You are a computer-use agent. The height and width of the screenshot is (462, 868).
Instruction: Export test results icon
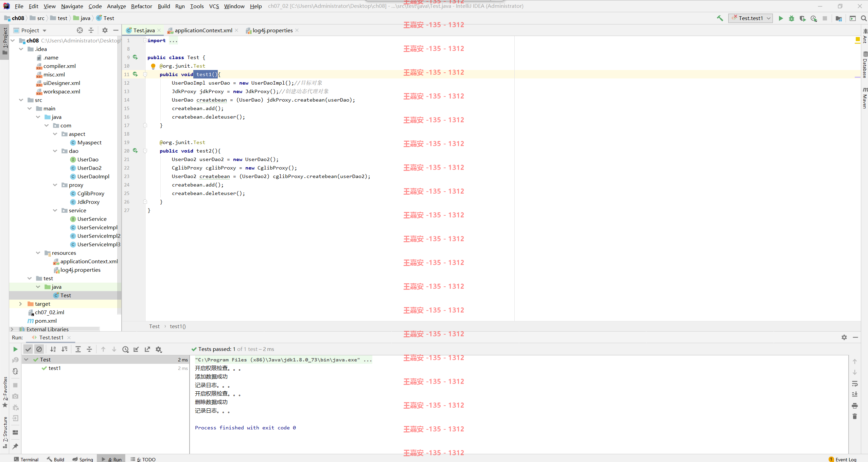[x=147, y=349]
